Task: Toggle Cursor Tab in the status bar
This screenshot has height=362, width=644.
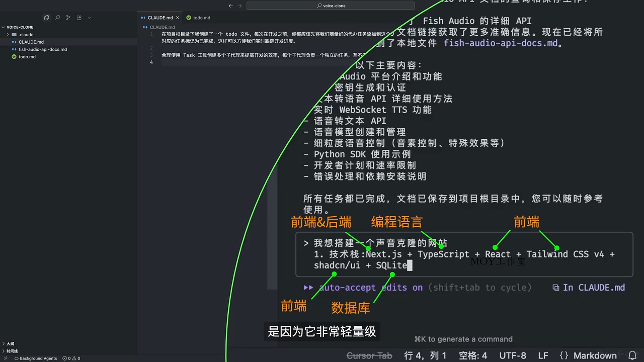Action: 369,355
